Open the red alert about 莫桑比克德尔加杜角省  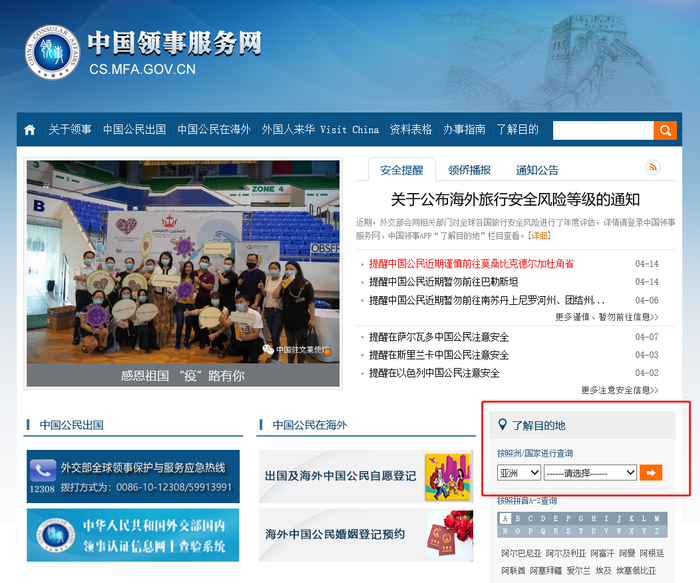(471, 264)
